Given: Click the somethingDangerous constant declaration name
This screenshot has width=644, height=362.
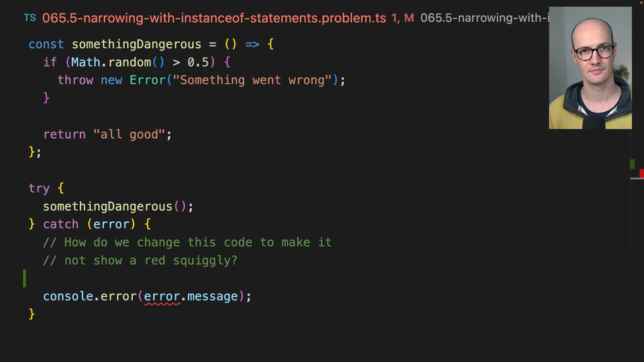Looking at the screenshot, I should [x=136, y=44].
